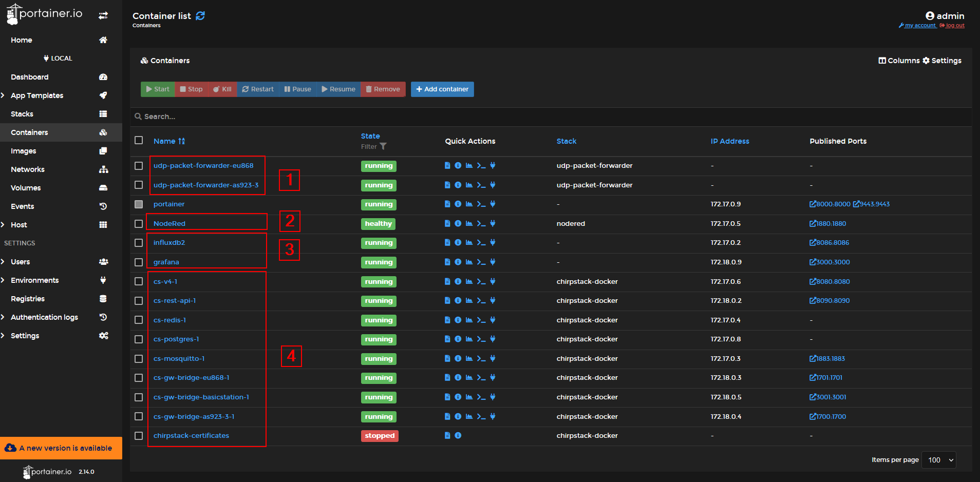
Task: Tick the cs-v4-1 checkbox
Action: pos(139,281)
